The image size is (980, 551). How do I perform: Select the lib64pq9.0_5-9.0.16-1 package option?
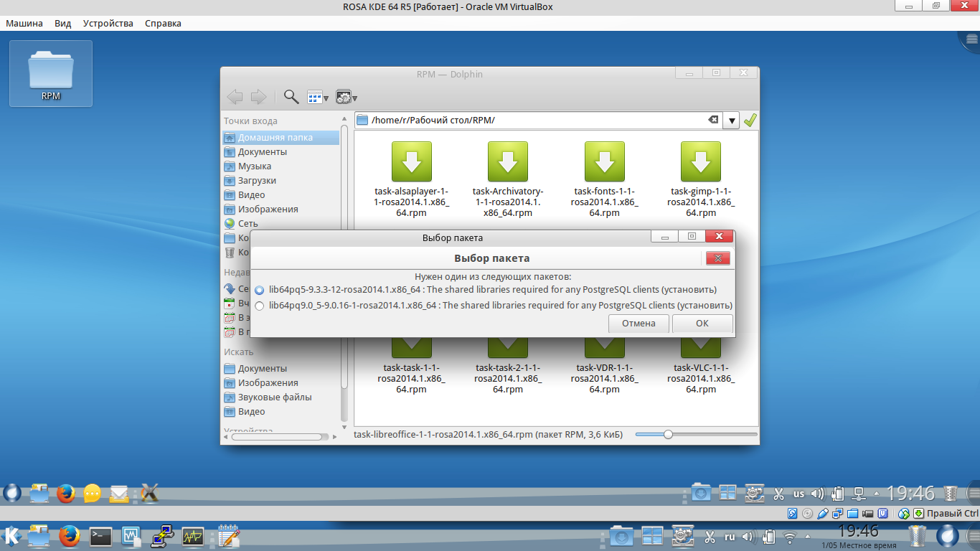(494, 305)
